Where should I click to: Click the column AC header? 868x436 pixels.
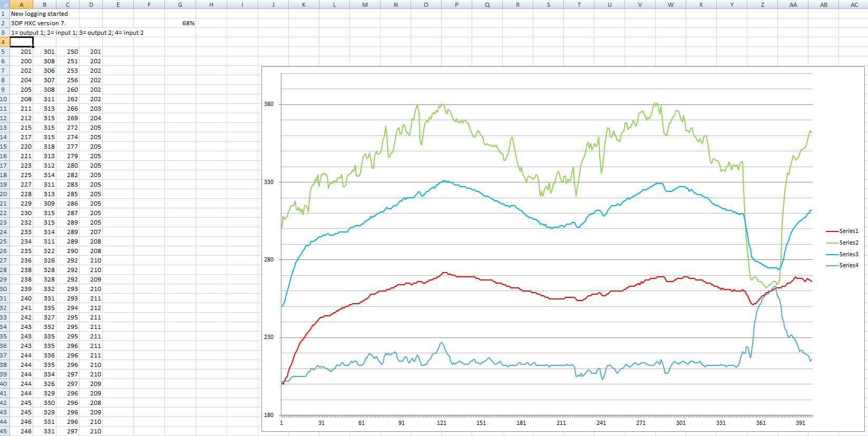pos(854,4)
